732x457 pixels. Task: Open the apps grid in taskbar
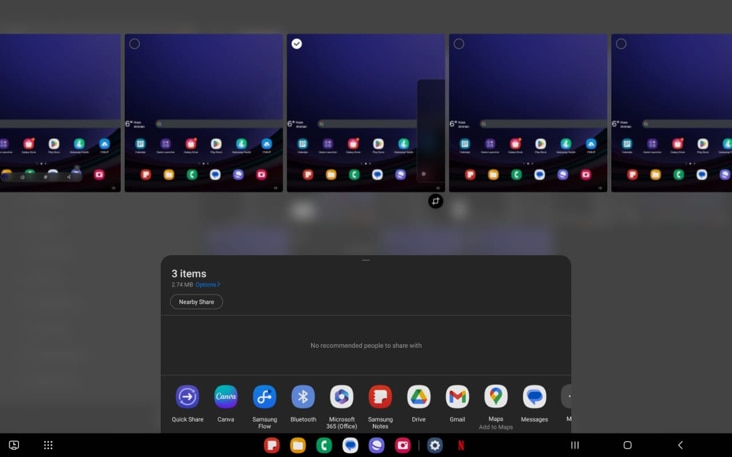point(48,445)
